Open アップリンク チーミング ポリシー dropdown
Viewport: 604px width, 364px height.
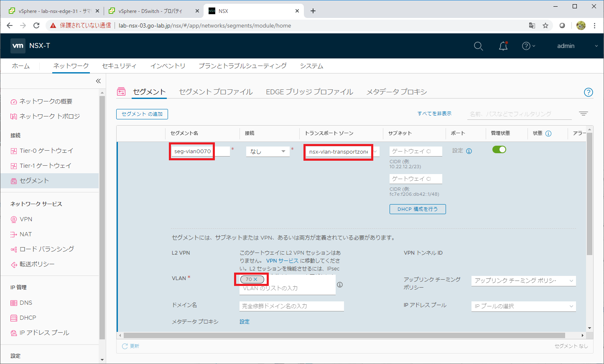523,281
